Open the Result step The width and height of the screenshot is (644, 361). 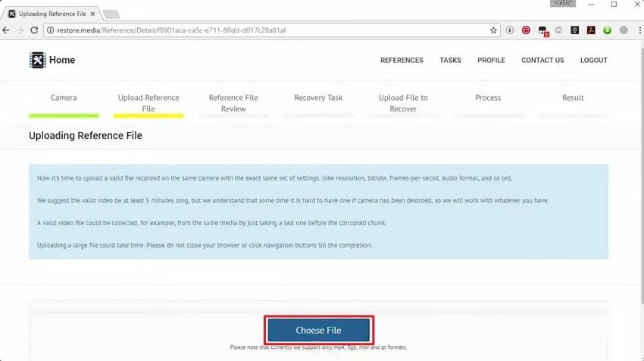[x=573, y=98]
